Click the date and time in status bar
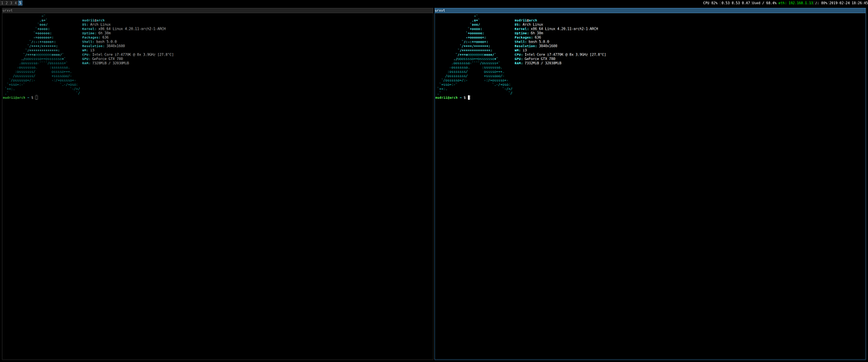Screen dimensions: 868x362 (848, 3)
